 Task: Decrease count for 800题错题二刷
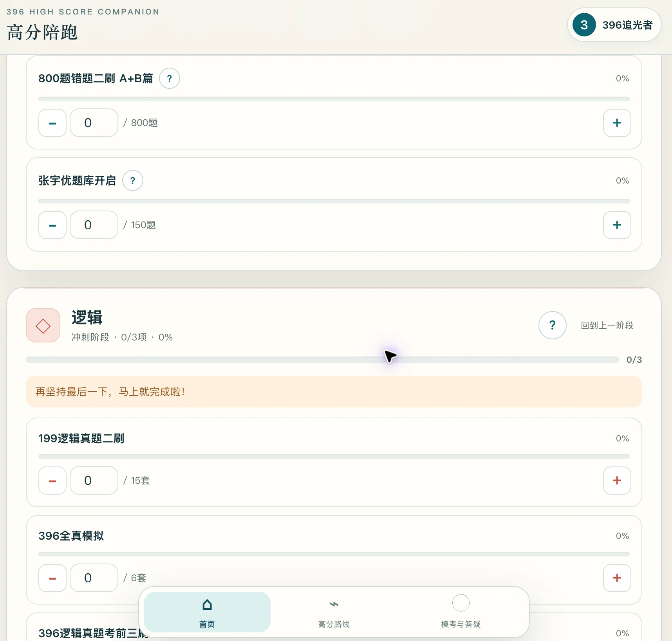[52, 123]
